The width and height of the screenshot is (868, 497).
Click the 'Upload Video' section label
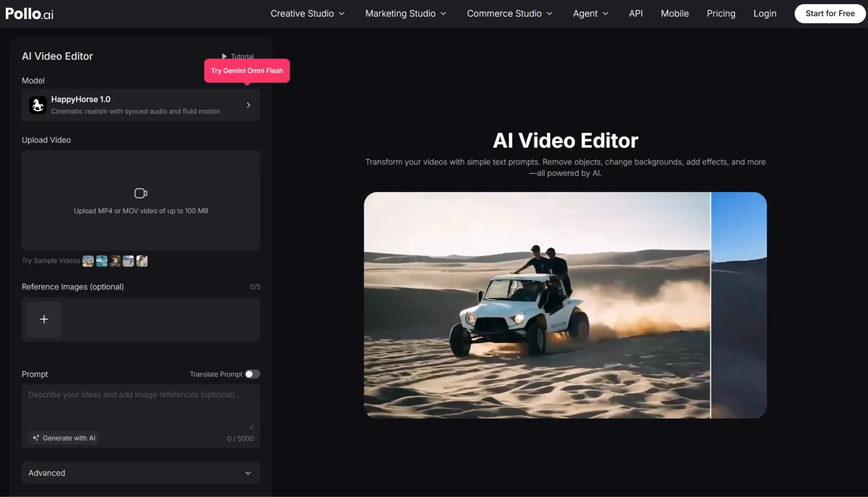pos(46,140)
